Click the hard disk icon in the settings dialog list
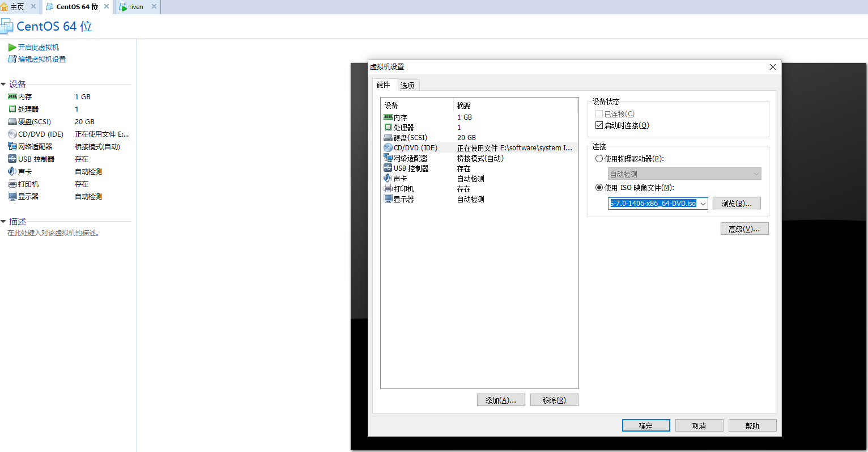868x452 pixels. click(x=388, y=138)
